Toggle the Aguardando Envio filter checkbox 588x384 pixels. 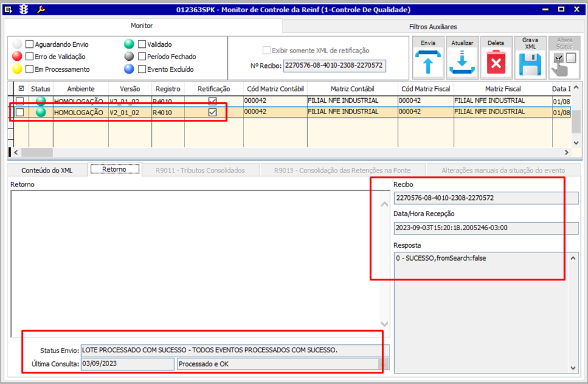29,44
